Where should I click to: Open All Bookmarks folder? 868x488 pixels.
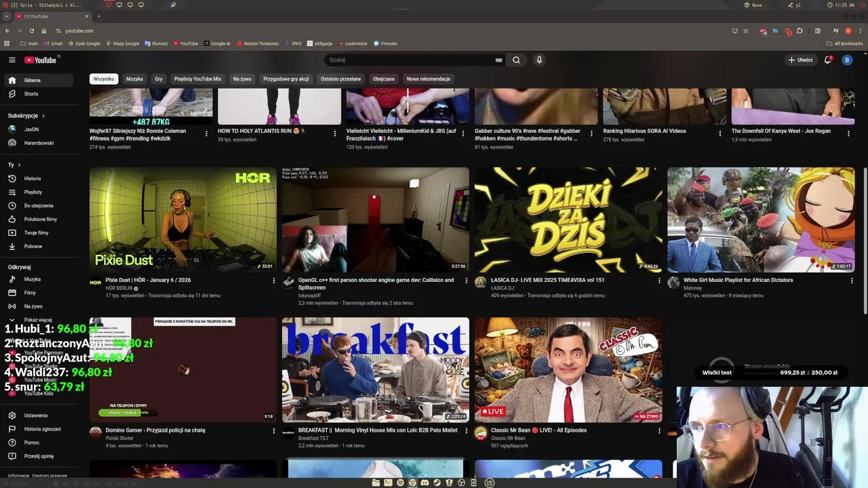click(845, 43)
